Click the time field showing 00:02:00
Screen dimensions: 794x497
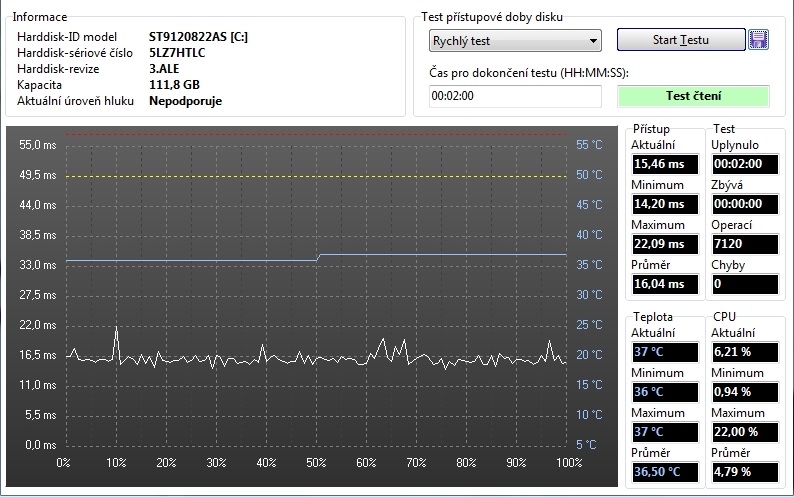(515, 96)
